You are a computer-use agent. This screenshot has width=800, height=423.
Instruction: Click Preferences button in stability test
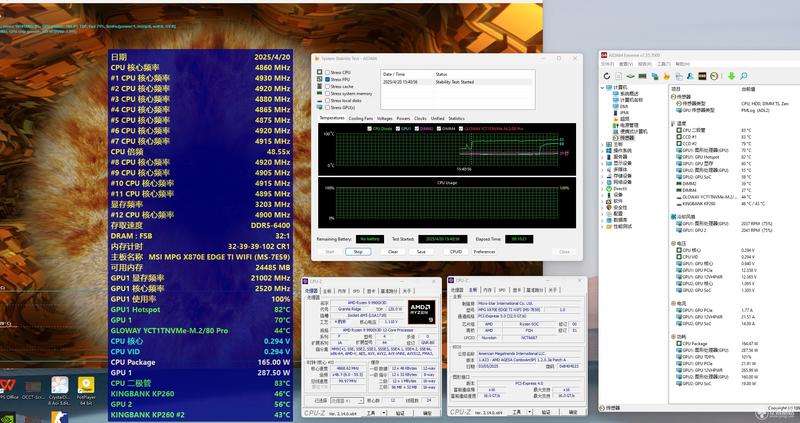click(484, 252)
